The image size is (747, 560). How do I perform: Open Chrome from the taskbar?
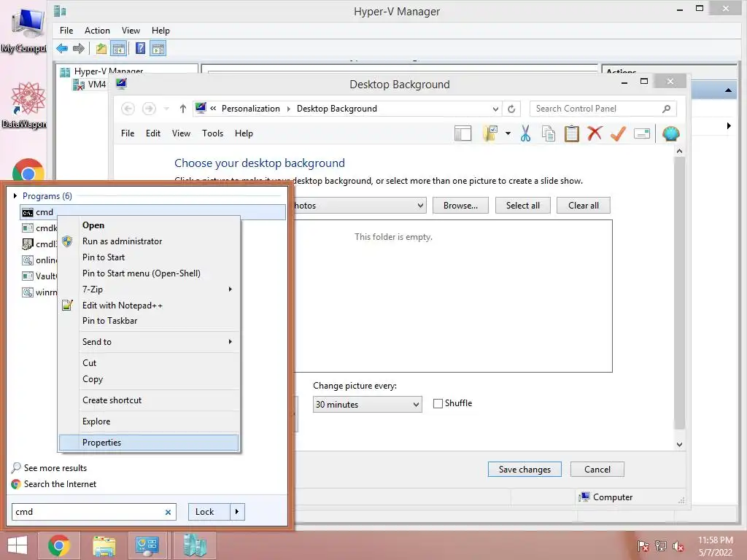tap(58, 545)
